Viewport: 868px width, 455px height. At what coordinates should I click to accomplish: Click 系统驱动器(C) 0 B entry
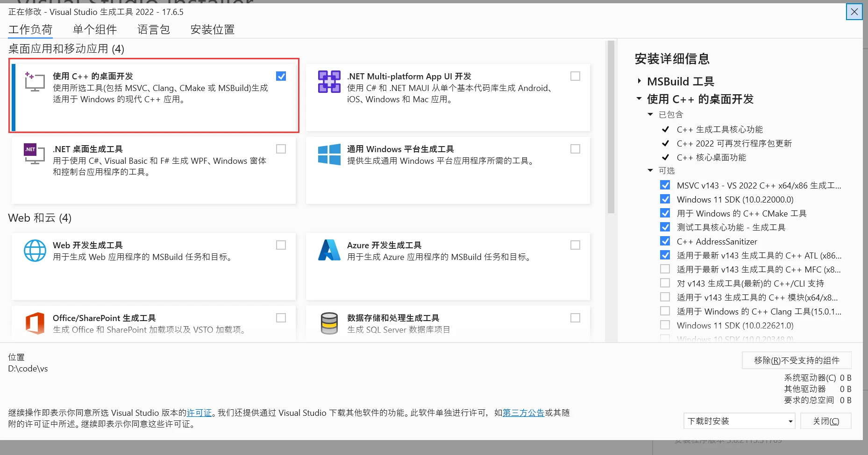click(x=818, y=378)
